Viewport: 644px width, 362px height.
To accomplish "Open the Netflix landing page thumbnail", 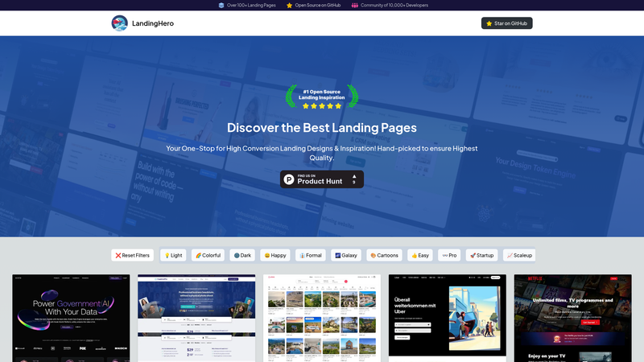I will pos(573,318).
